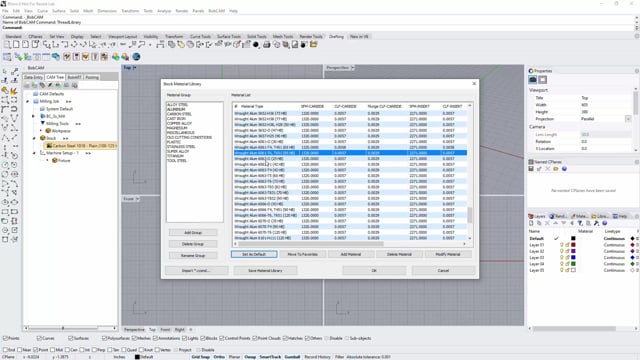
Task: Open the Projection dropdown in Properties
Action: click(628, 119)
